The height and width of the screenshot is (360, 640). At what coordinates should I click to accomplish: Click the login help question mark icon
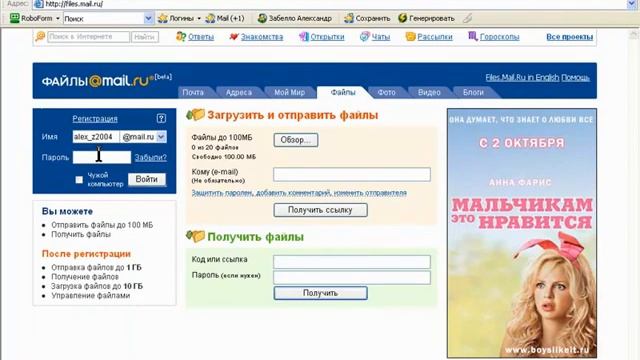(161, 118)
